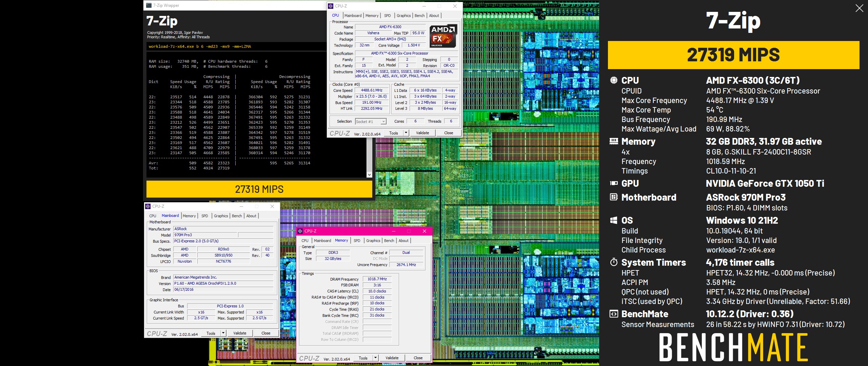Image resolution: width=868 pixels, height=366 pixels.
Task: Click the yellow 27319 MIPS bar in 7-Zip Wrapper
Action: [259, 189]
